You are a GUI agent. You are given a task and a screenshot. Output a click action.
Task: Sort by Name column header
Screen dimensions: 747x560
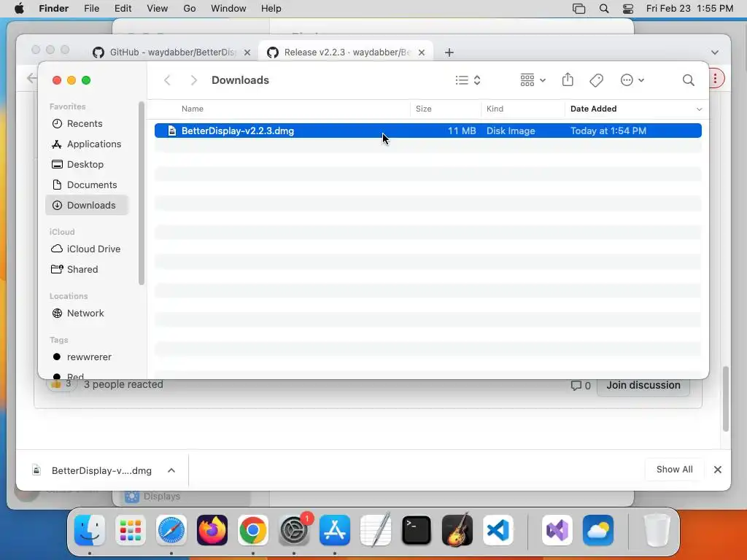(x=193, y=109)
